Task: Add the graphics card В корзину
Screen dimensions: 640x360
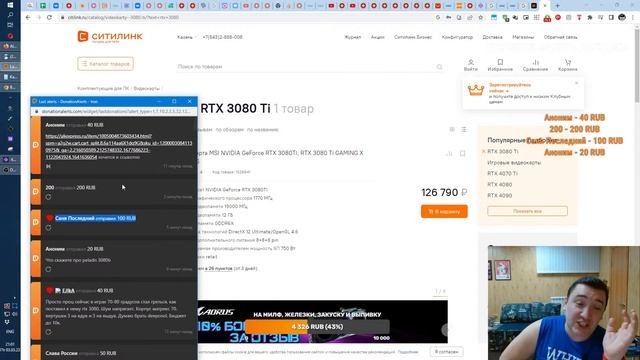Action: 444,211
